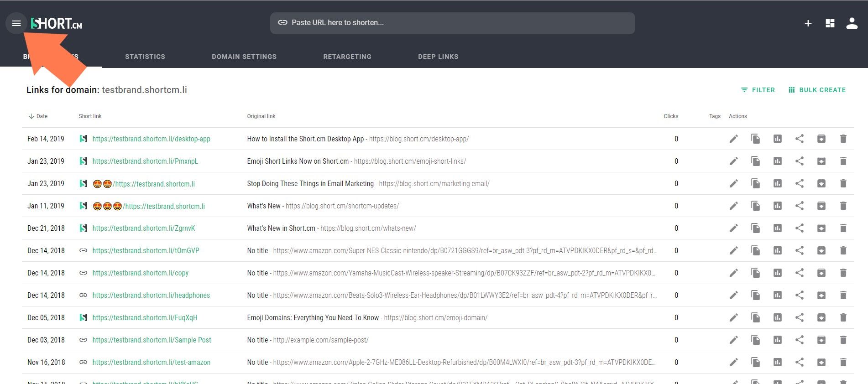Viewport: 868px width, 384px height.
Task: Archive the Email Marketing link row
Action: tap(821, 183)
